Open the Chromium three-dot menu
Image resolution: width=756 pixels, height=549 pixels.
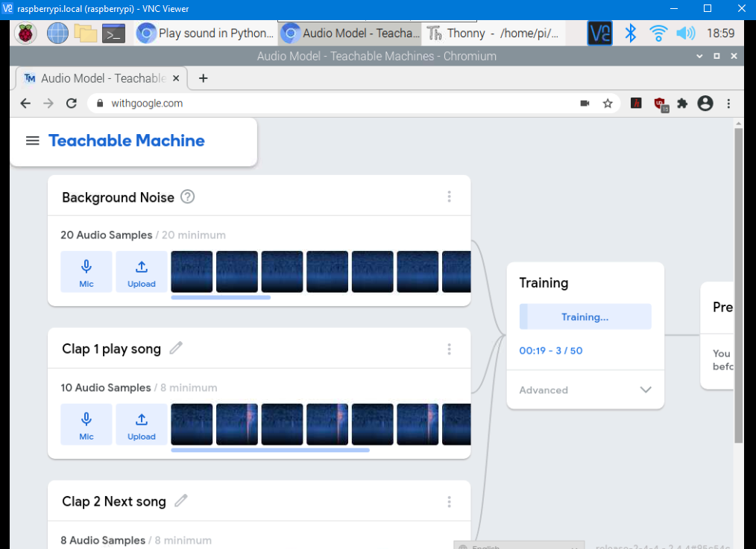pyautogui.click(x=728, y=103)
